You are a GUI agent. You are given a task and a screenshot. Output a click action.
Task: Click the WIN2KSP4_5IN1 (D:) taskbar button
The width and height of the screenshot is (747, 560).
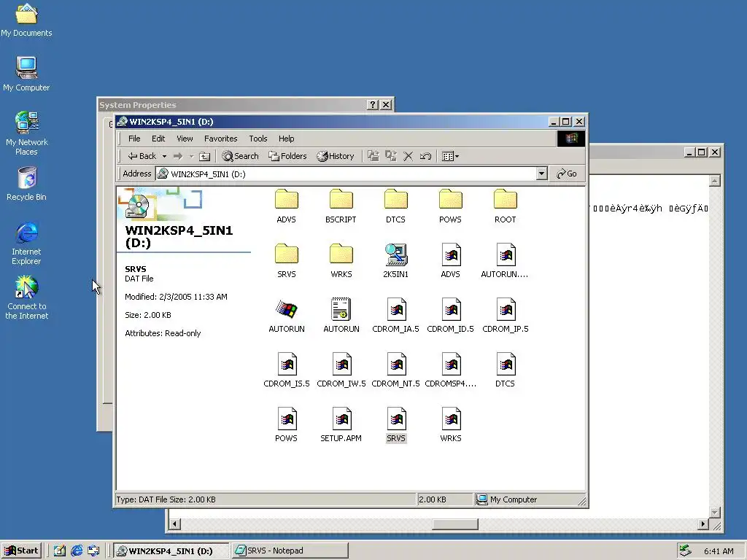[x=172, y=551]
